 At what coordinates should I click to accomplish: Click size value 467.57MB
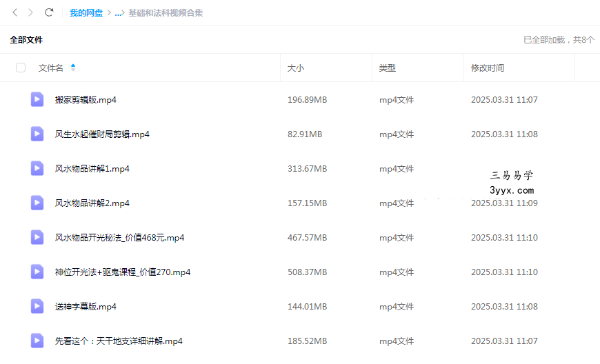click(308, 237)
